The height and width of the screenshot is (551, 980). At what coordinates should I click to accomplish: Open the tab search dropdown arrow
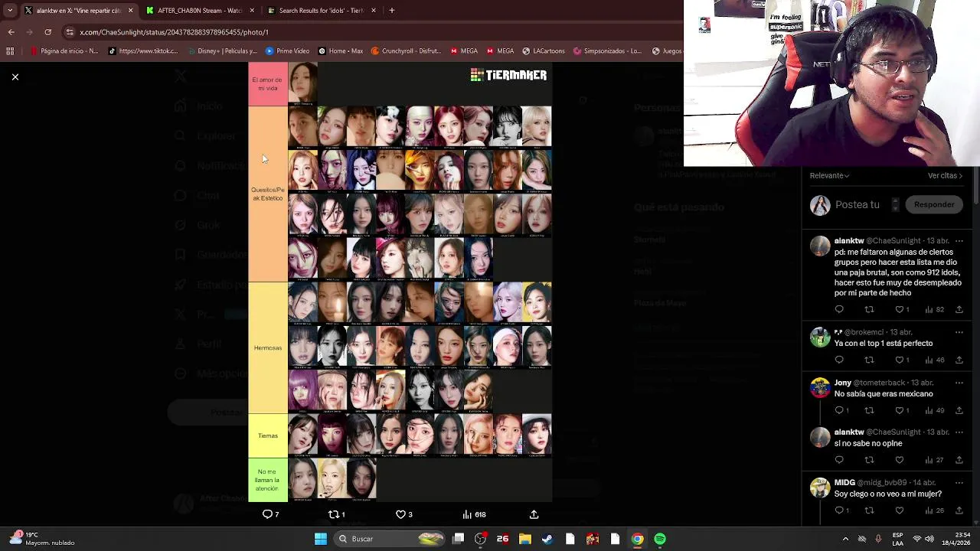10,11
